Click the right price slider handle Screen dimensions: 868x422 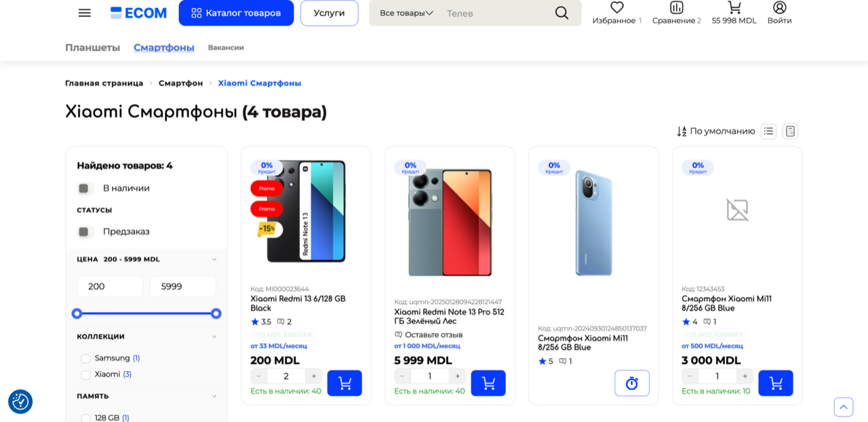click(x=216, y=313)
